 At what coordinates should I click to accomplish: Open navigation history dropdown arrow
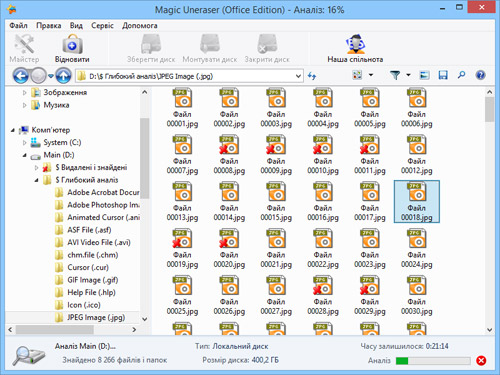50,76
